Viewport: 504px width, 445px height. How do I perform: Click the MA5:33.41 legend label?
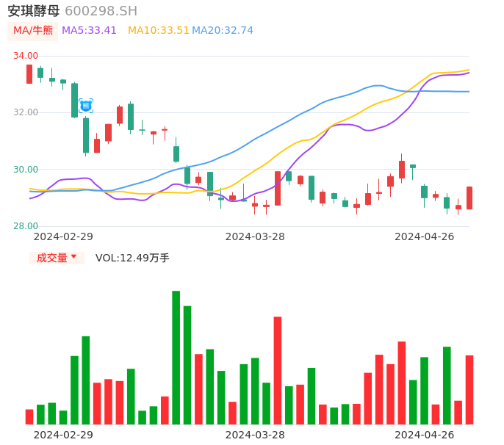[89, 31]
